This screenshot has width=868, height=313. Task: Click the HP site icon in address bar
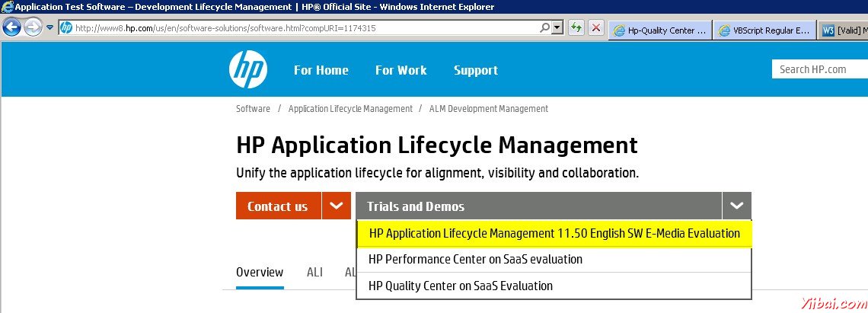pos(66,28)
